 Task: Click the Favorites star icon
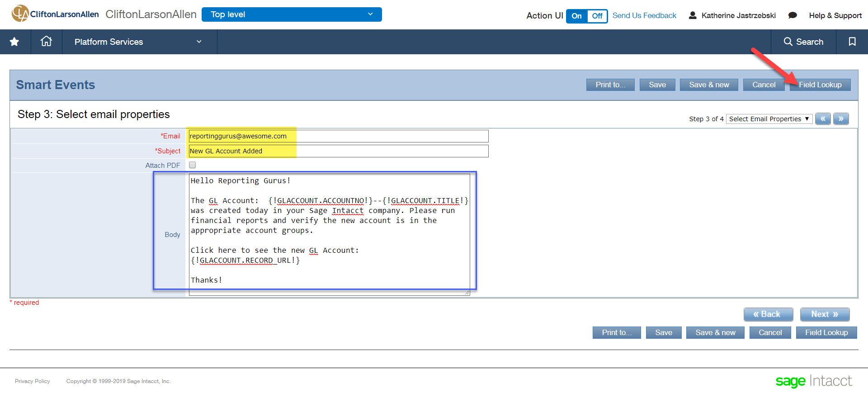tap(14, 42)
